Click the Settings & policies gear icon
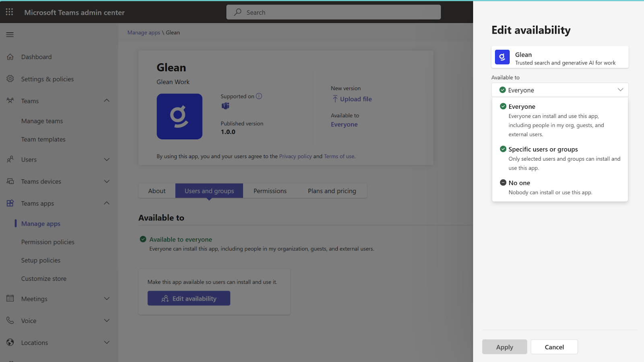 10,79
